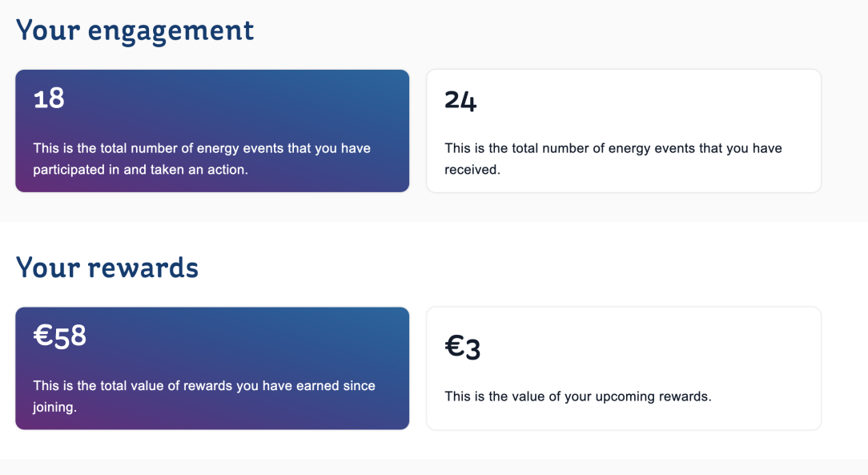Click the euro symbol before 3

click(454, 347)
